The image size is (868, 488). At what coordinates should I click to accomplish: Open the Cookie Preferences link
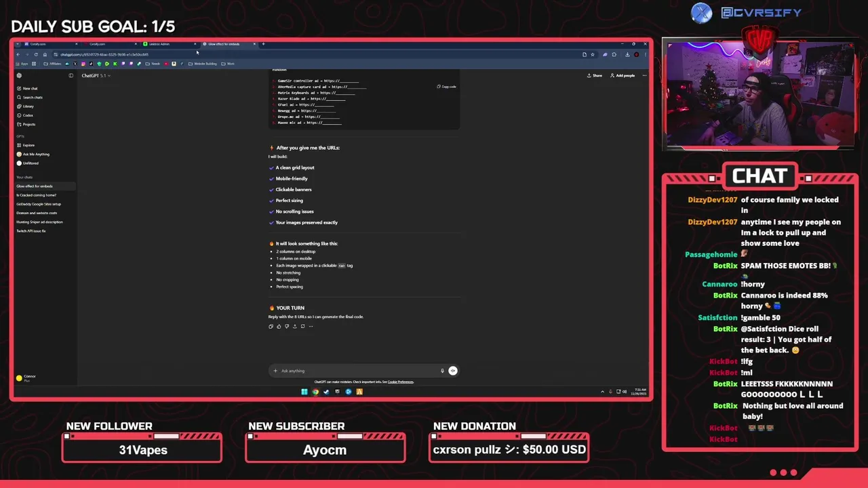[x=400, y=382]
